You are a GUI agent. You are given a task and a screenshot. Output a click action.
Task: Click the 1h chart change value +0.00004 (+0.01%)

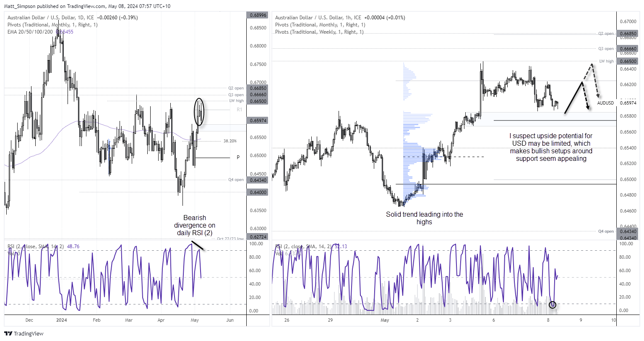385,18
